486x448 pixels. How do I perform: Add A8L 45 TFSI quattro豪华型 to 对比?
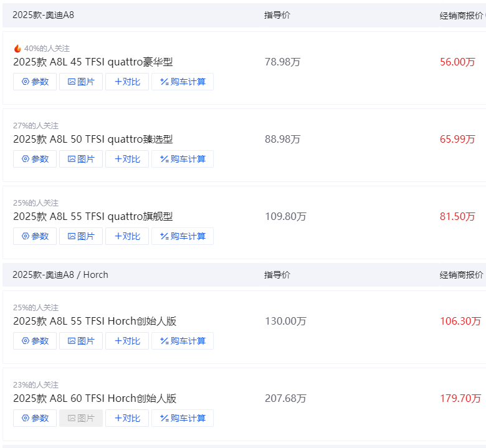(x=127, y=82)
